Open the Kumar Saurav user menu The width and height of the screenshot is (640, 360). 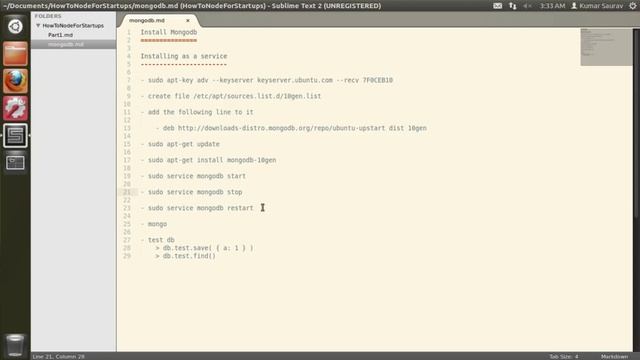(597, 6)
